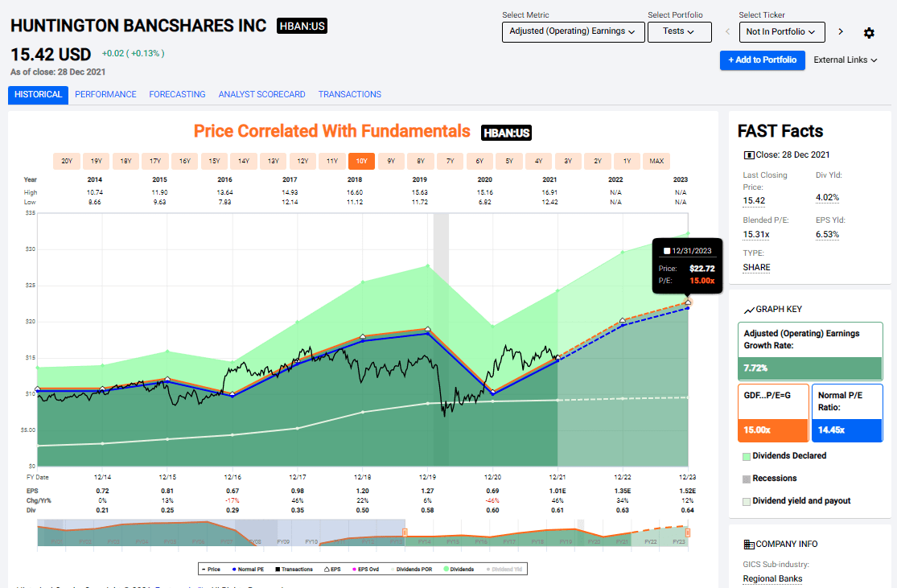Toggle Price series in chart legend

[211, 569]
